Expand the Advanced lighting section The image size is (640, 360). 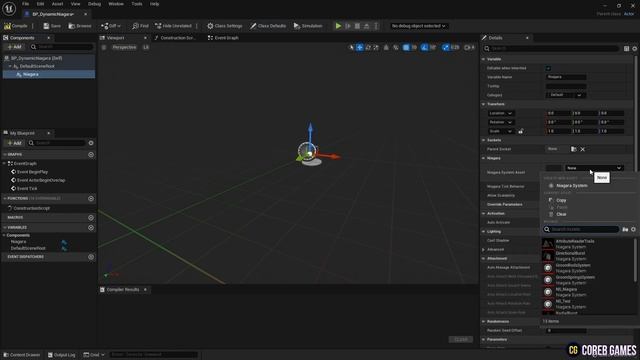pyautogui.click(x=484, y=249)
